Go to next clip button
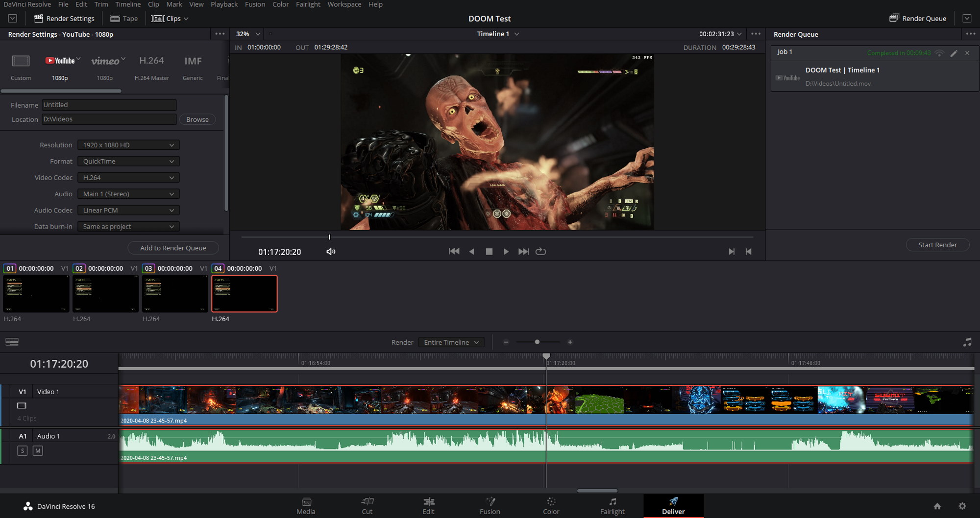980x518 pixels. click(731, 252)
